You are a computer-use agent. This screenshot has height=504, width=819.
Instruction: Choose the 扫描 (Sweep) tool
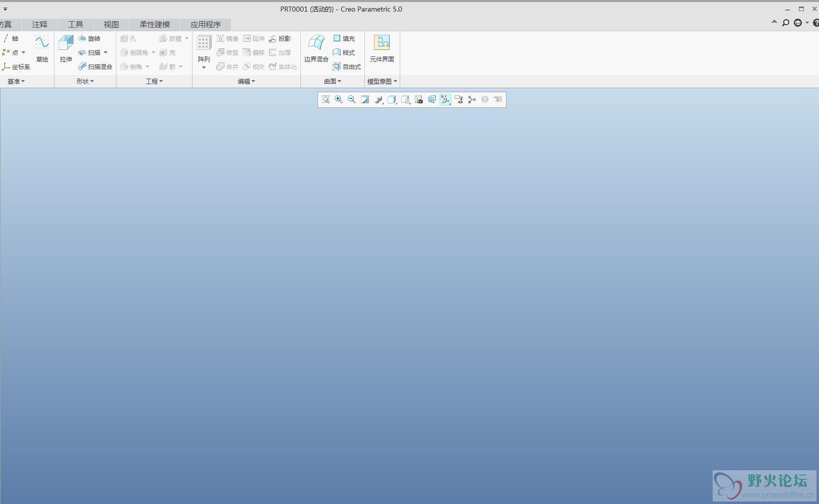[89, 52]
